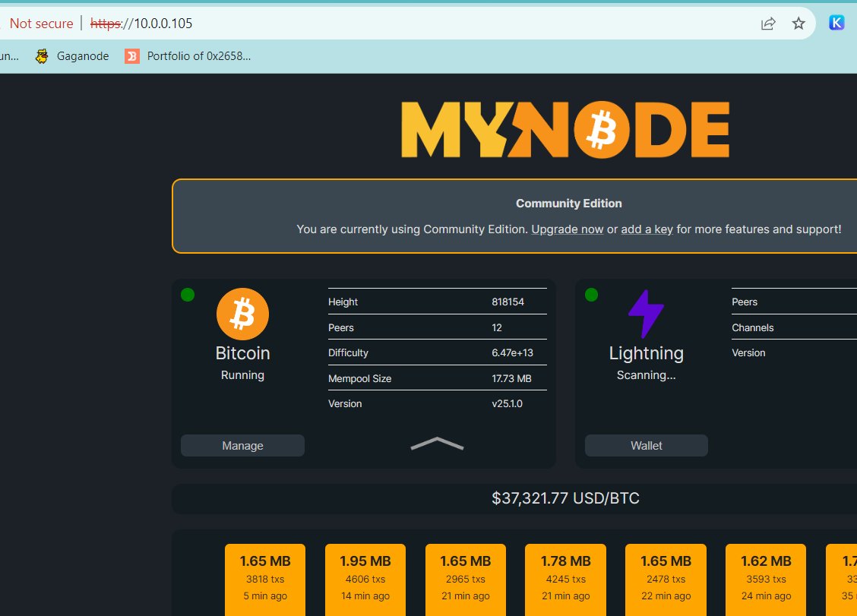The height and width of the screenshot is (616, 857).
Task: Click the $37,321.77 USD/BTC price text
Action: click(x=565, y=498)
